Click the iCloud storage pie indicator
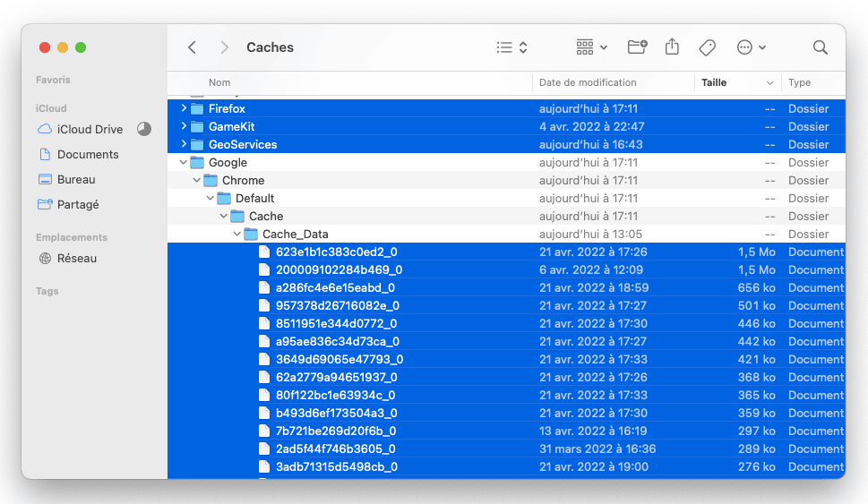868x504 pixels. coord(144,129)
